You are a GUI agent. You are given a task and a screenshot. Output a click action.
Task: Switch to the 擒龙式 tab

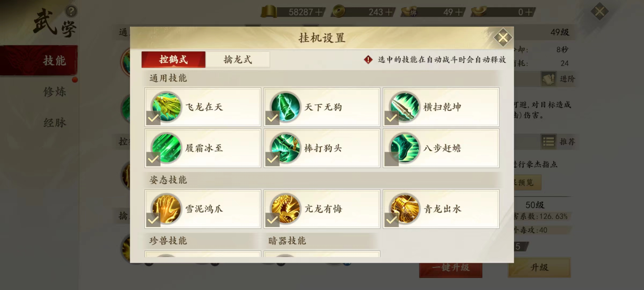238,59
